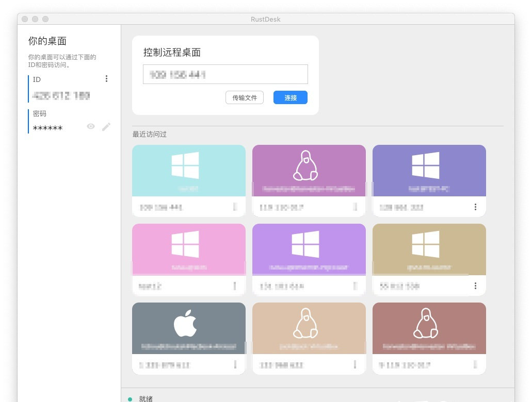Click the 传输文件 button
Viewport: 532px width, 402px height.
click(245, 97)
